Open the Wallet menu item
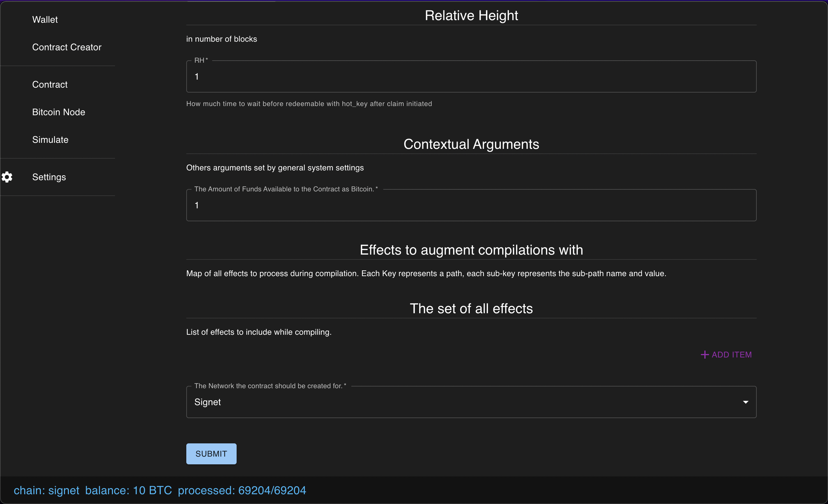 (x=45, y=20)
